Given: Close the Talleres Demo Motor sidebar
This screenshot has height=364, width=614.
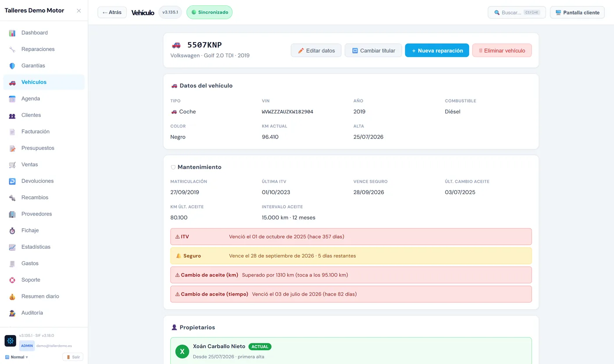Looking at the screenshot, I should (x=79, y=11).
